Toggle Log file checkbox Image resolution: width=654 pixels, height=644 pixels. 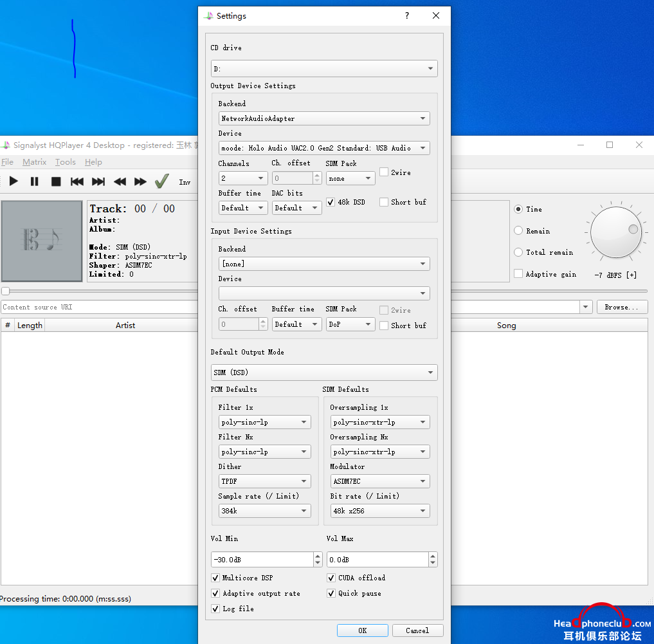click(x=215, y=609)
